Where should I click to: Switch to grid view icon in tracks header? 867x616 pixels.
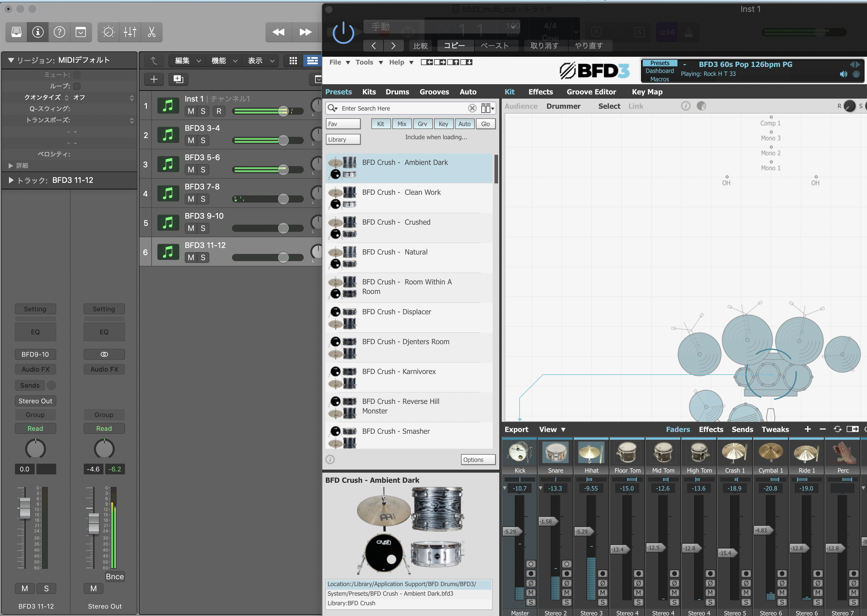click(293, 61)
